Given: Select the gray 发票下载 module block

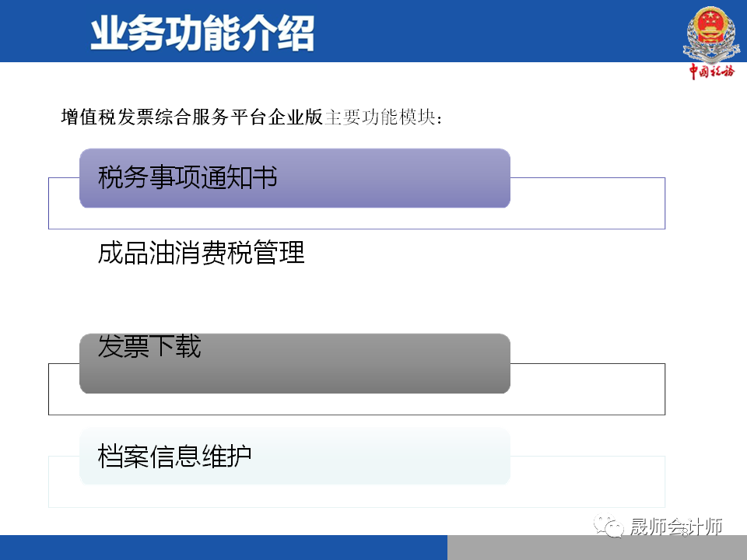Looking at the screenshot, I should [295, 363].
